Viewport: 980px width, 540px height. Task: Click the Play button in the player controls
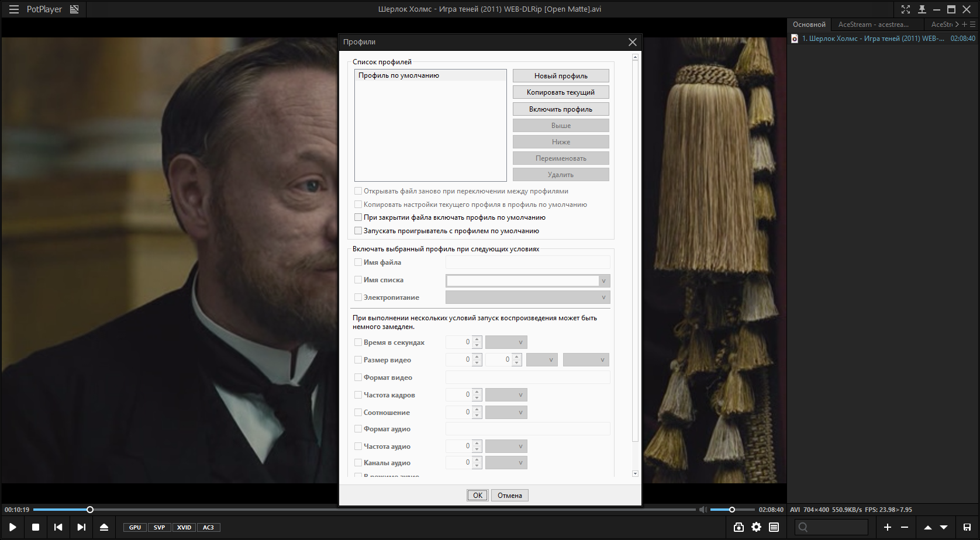coord(12,527)
